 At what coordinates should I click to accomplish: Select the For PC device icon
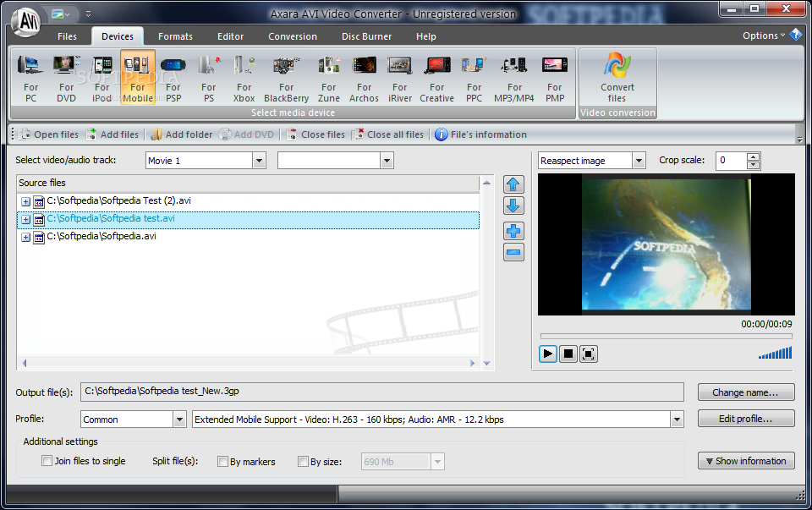point(30,78)
